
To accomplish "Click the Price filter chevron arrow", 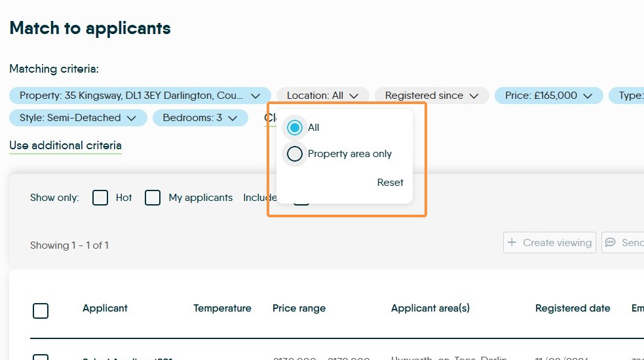I will [x=588, y=96].
